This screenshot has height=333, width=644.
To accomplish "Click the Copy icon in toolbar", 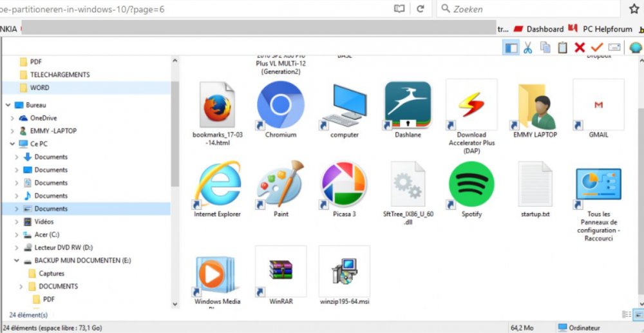I will click(545, 48).
